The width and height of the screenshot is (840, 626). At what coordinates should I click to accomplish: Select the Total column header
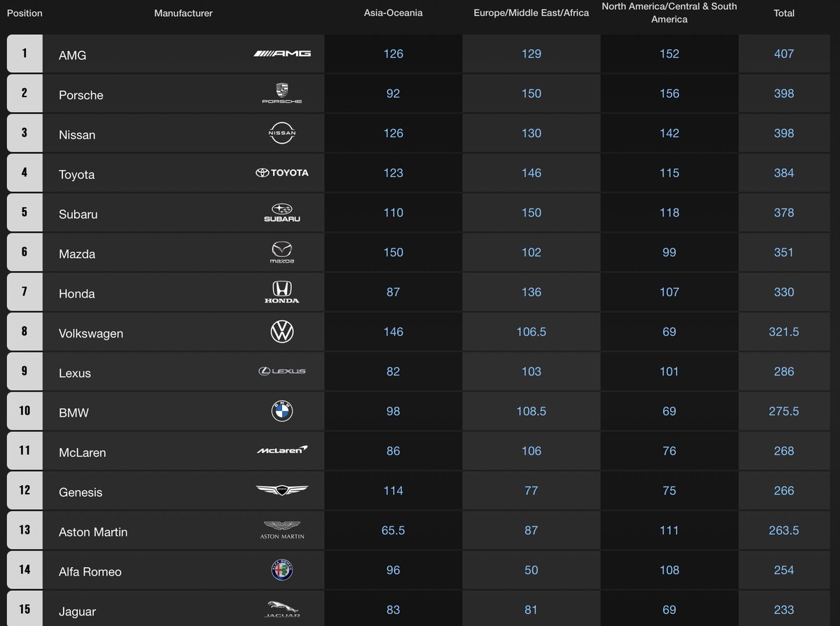point(784,13)
